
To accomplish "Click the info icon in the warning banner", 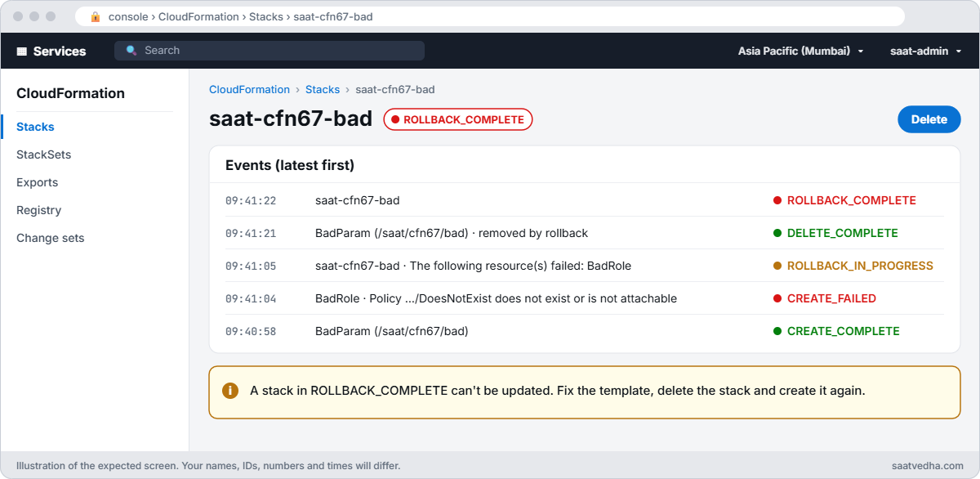I will (230, 391).
